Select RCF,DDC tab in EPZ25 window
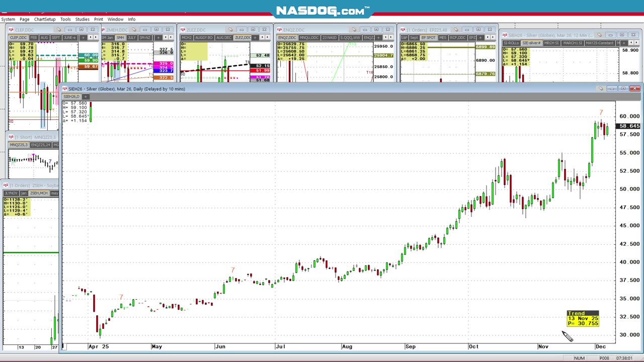 pos(458,38)
